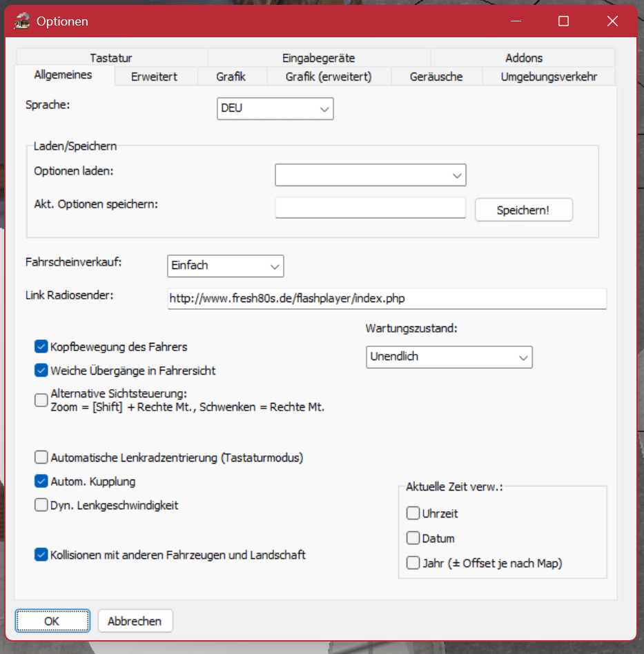Expand Wartungszustand Unendlich dropdown
The width and height of the screenshot is (644, 654).
coord(449,357)
